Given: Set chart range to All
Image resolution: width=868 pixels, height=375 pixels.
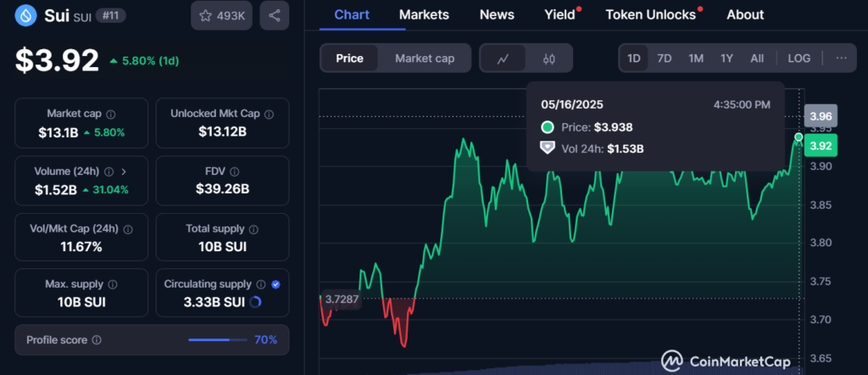Looking at the screenshot, I should pyautogui.click(x=757, y=59).
